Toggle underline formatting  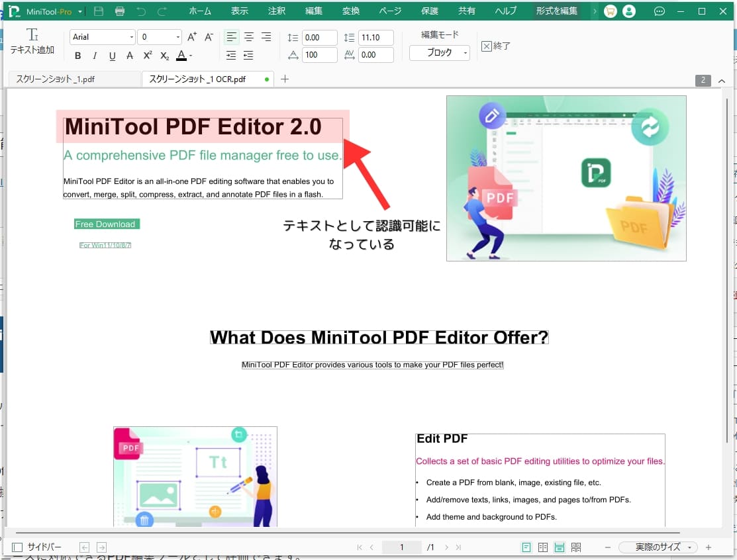[113, 56]
